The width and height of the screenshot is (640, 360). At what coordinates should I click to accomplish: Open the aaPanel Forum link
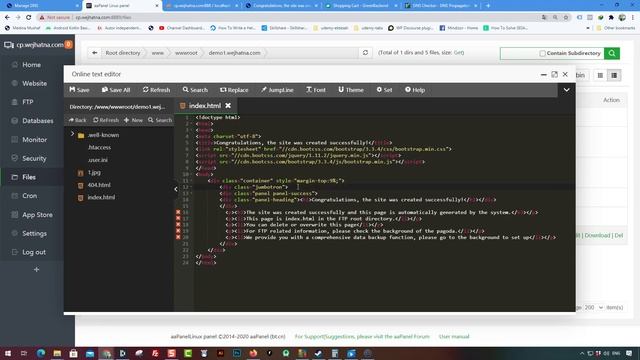pyautogui.click(x=362, y=337)
